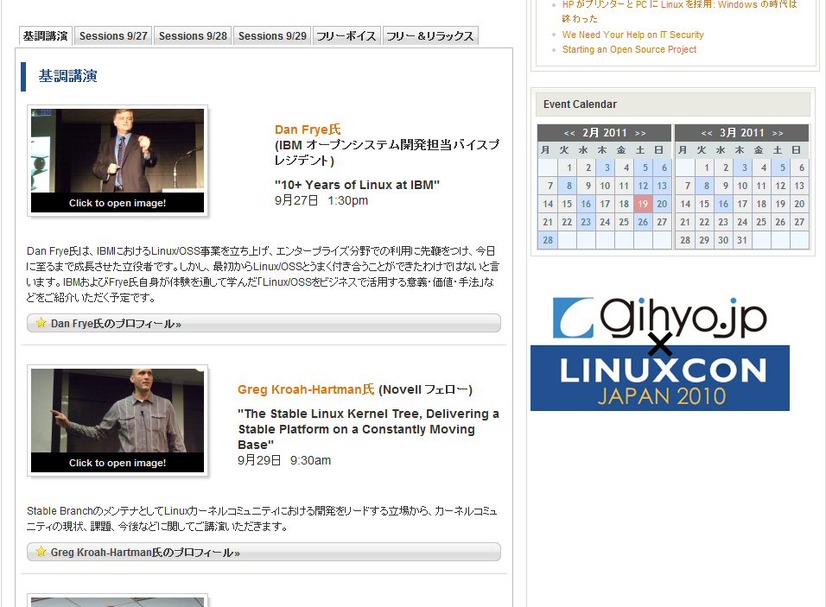Open 'We Need Your Help on IT Security' link
This screenshot has height=607, width=826.
click(x=633, y=35)
